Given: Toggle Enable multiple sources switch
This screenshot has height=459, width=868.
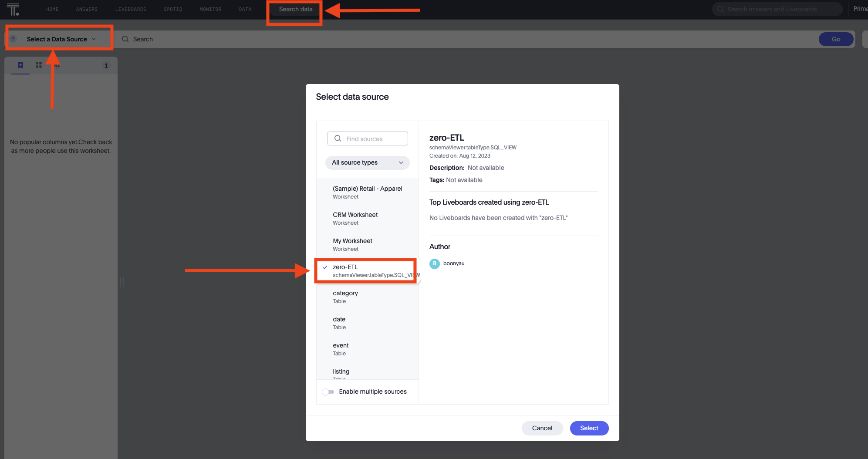Looking at the screenshot, I should [x=328, y=392].
